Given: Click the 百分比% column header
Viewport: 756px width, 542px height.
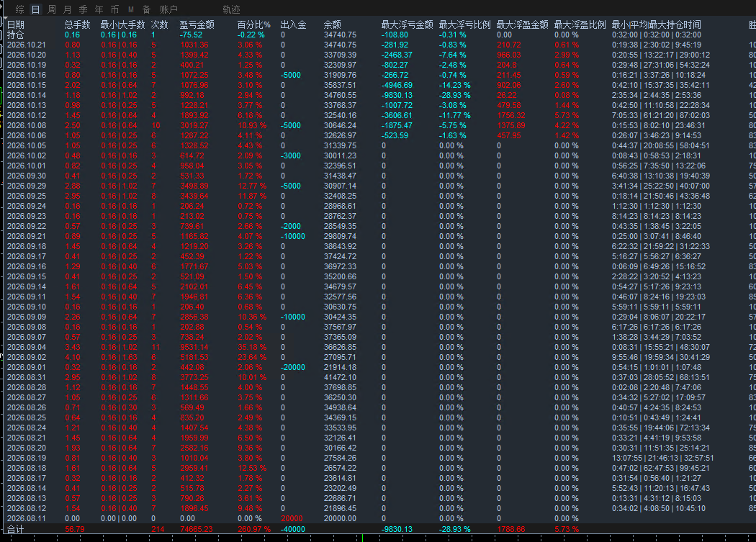Looking at the screenshot, I should (254, 24).
